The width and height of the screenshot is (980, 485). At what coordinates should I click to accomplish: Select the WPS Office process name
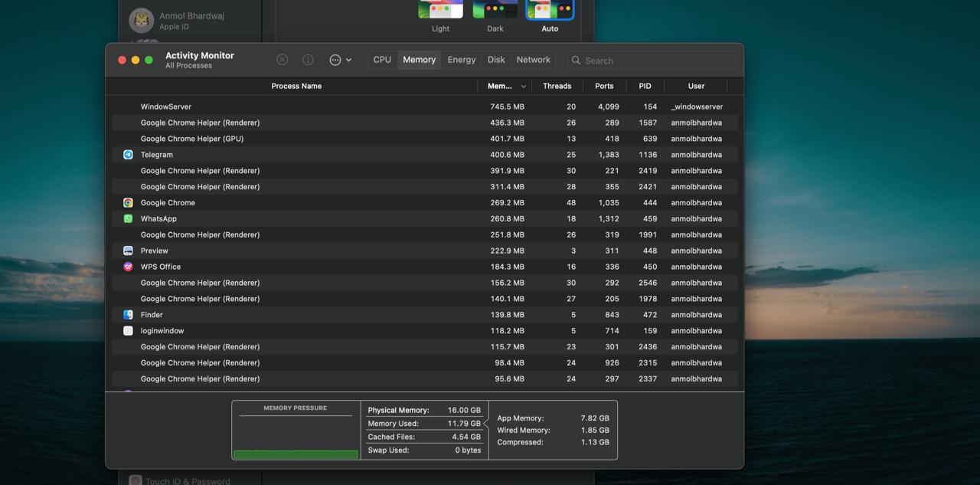point(161,267)
